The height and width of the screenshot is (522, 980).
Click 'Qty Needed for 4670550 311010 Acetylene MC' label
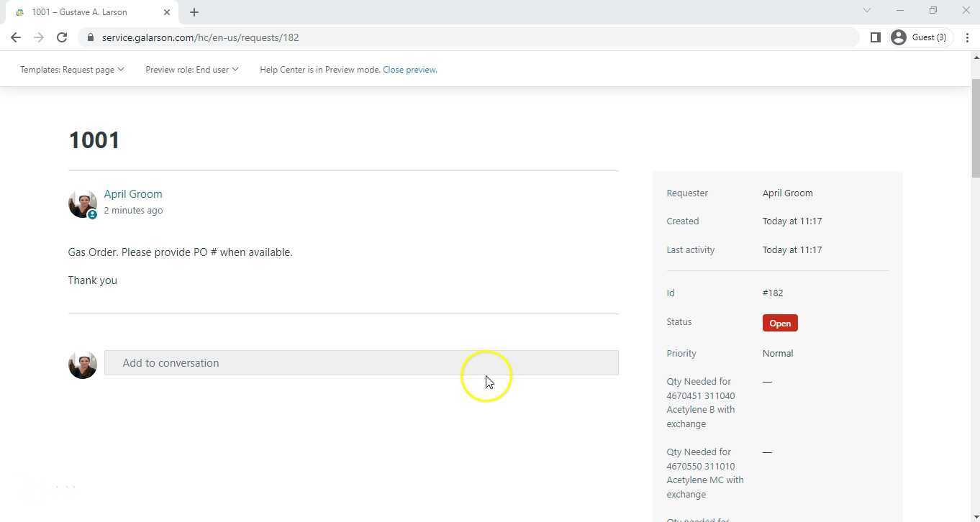click(x=705, y=473)
